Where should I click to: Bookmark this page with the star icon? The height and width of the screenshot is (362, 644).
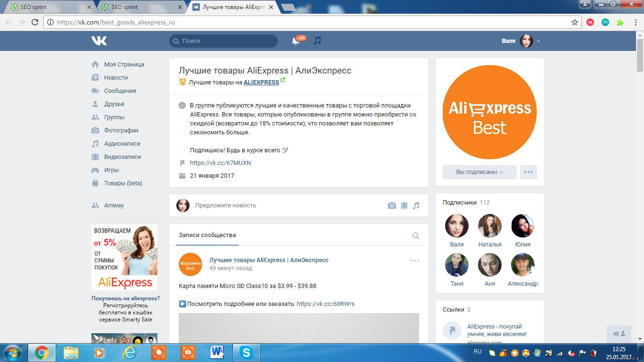[x=575, y=22]
